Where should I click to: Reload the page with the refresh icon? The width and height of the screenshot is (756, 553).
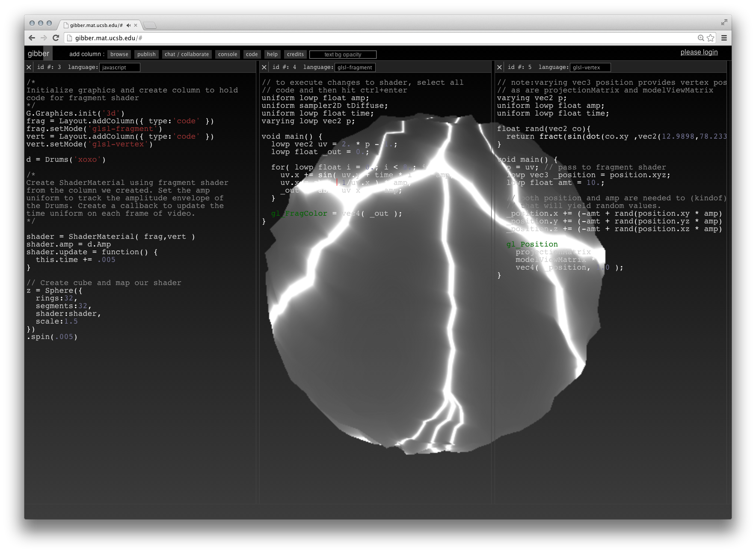click(56, 38)
